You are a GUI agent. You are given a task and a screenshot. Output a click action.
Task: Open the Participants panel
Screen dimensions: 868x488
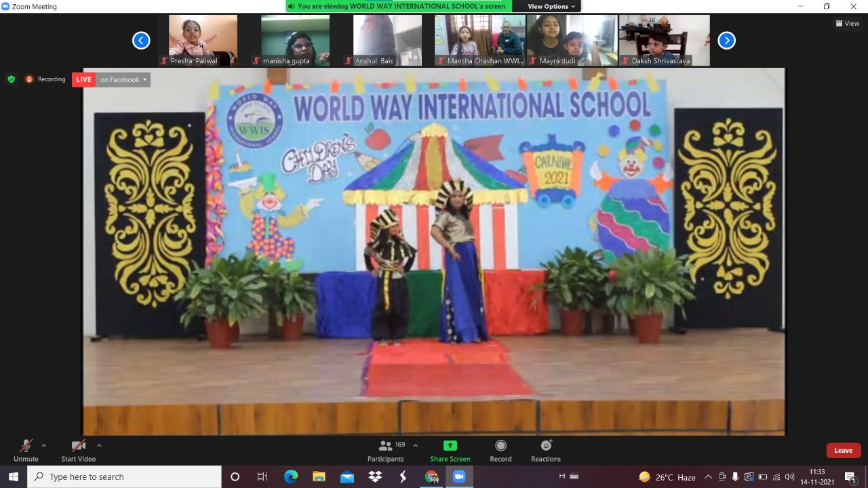point(386,451)
